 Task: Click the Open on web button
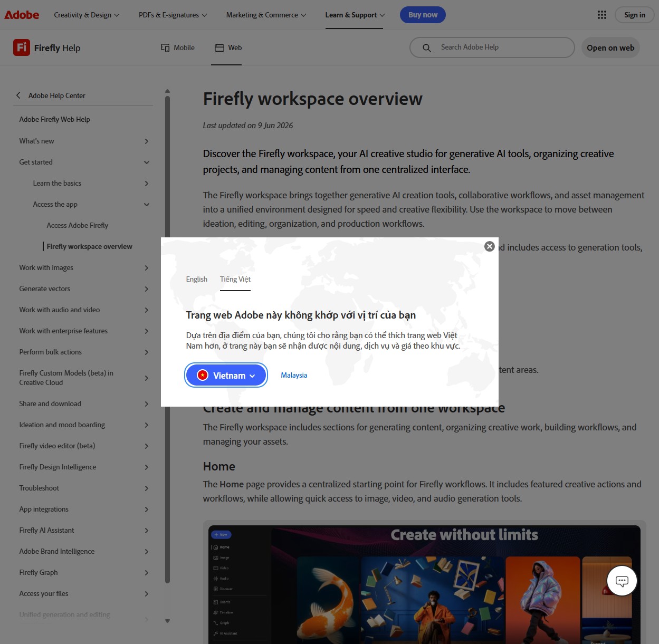pos(610,47)
